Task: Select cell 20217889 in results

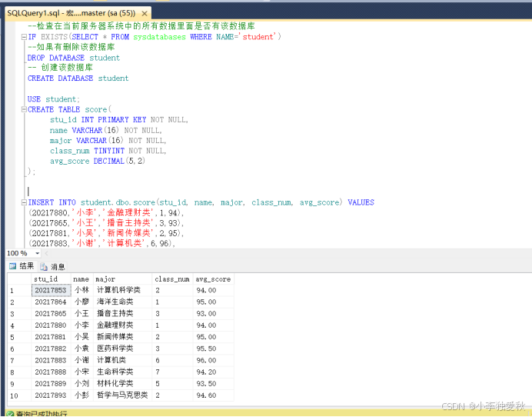Action: [51, 384]
